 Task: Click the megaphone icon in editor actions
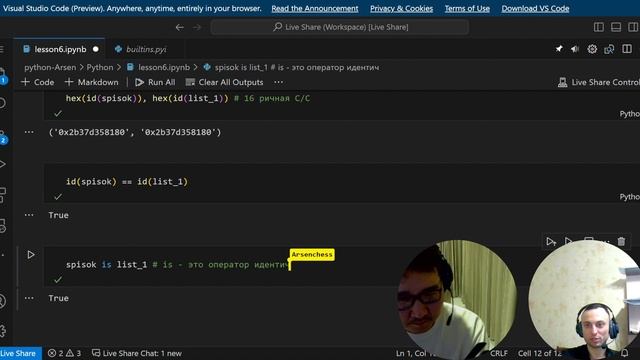(575, 49)
